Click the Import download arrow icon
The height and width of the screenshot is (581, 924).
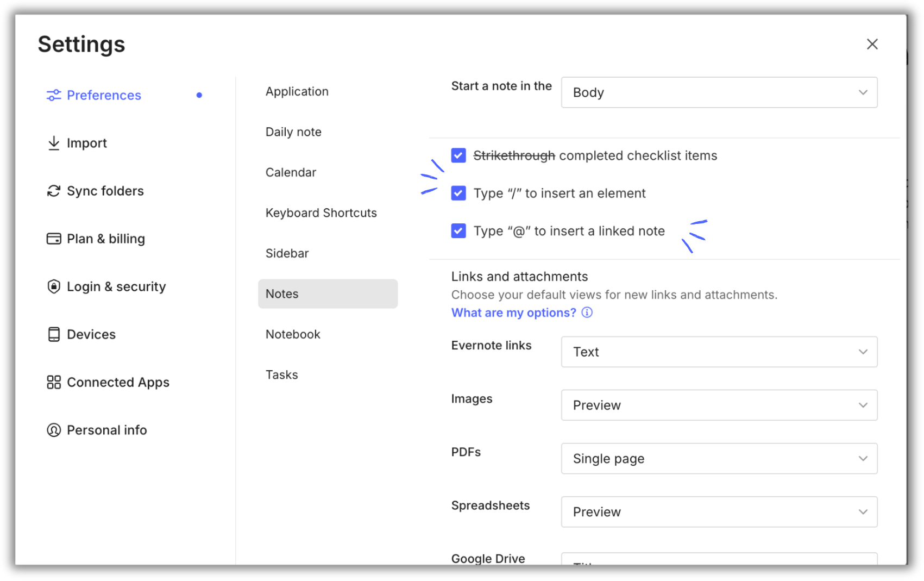pos(53,143)
